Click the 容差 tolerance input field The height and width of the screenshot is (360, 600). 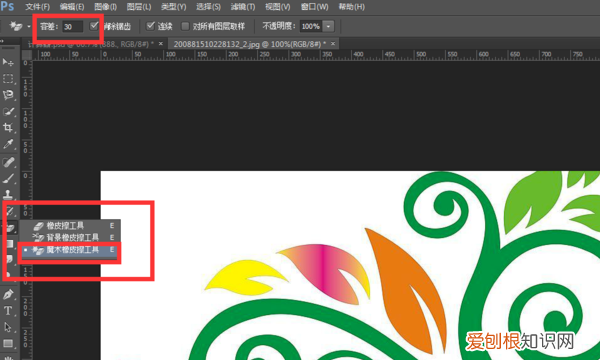click(x=73, y=26)
